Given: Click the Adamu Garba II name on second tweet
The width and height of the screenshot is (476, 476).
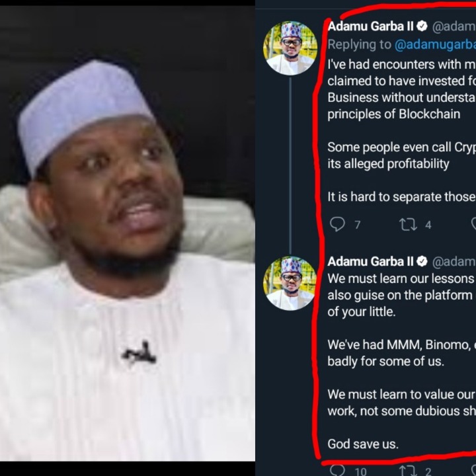Looking at the screenshot, I should 370,262.
